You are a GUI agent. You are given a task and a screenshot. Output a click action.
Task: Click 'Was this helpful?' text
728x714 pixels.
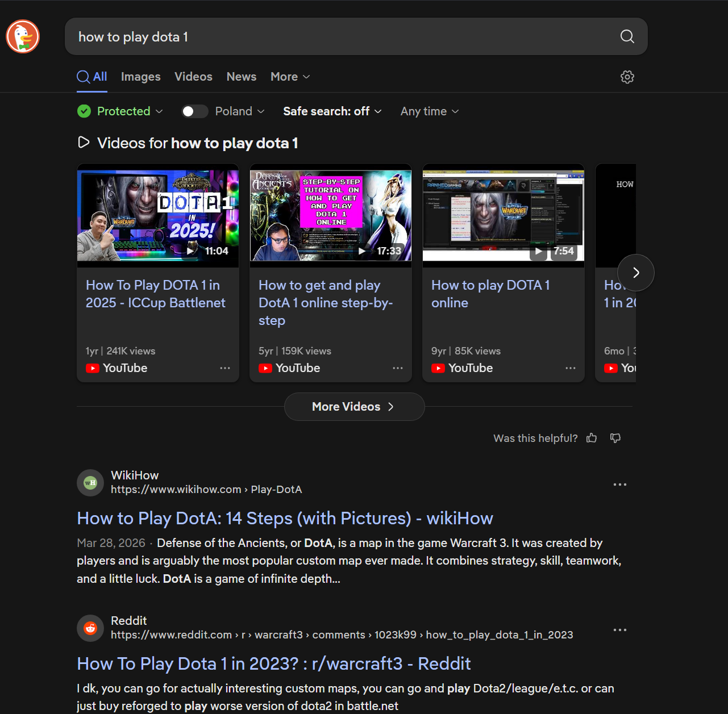point(535,438)
